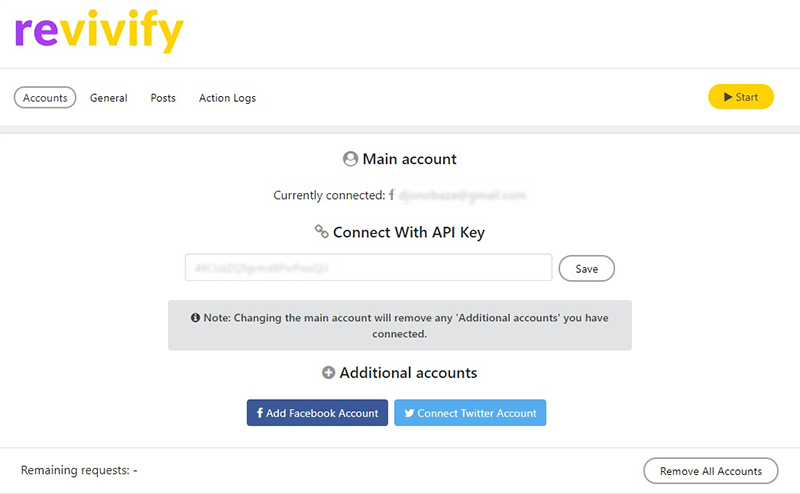800x494 pixels.
Task: Click the chain link icon beside Connect With API Key
Action: tap(321, 231)
